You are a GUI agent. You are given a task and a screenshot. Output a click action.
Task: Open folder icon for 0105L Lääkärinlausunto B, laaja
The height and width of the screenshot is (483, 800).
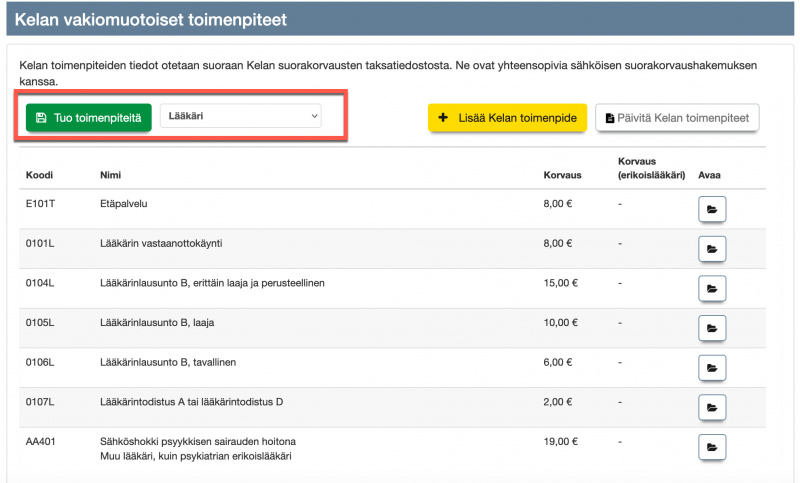[712, 328]
